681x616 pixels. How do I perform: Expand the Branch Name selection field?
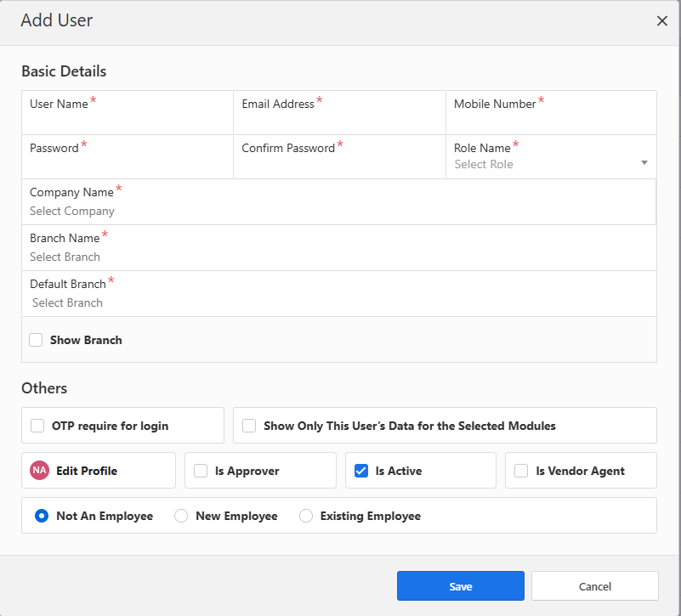pos(338,257)
